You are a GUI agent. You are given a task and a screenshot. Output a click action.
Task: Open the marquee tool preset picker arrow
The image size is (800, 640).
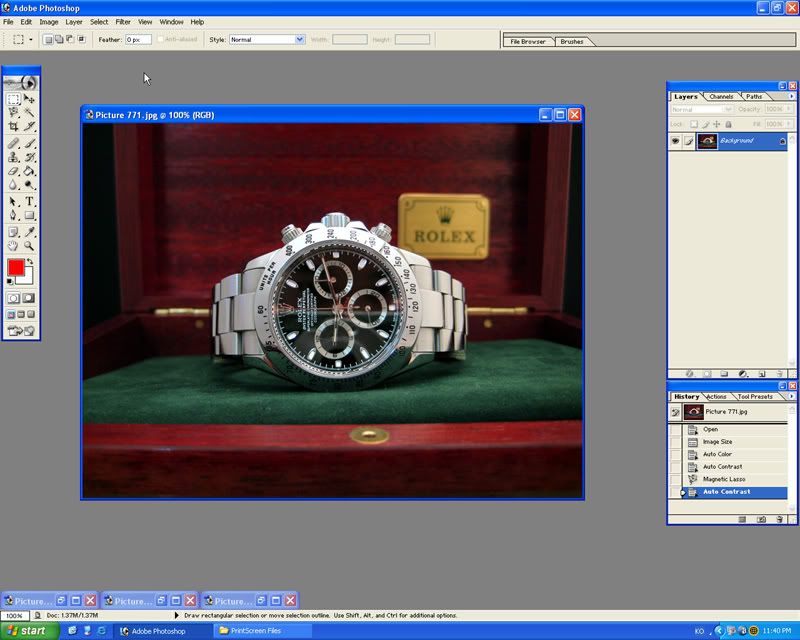click(x=31, y=39)
